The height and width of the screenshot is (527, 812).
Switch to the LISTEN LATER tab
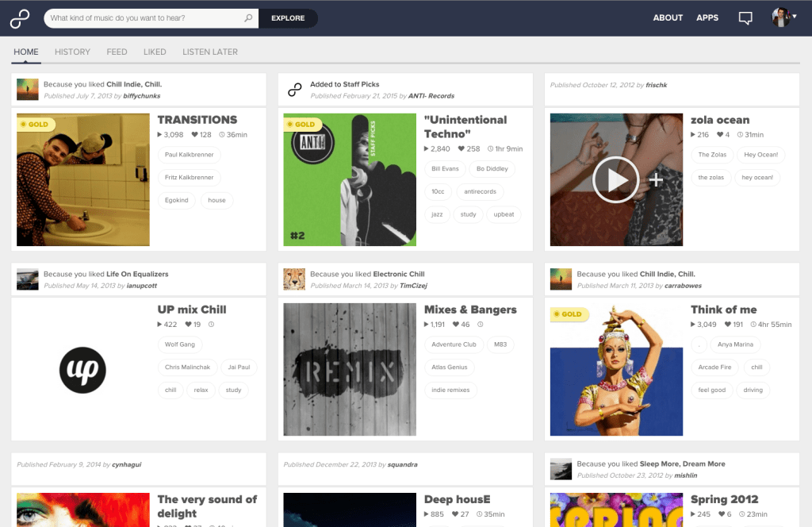(209, 52)
